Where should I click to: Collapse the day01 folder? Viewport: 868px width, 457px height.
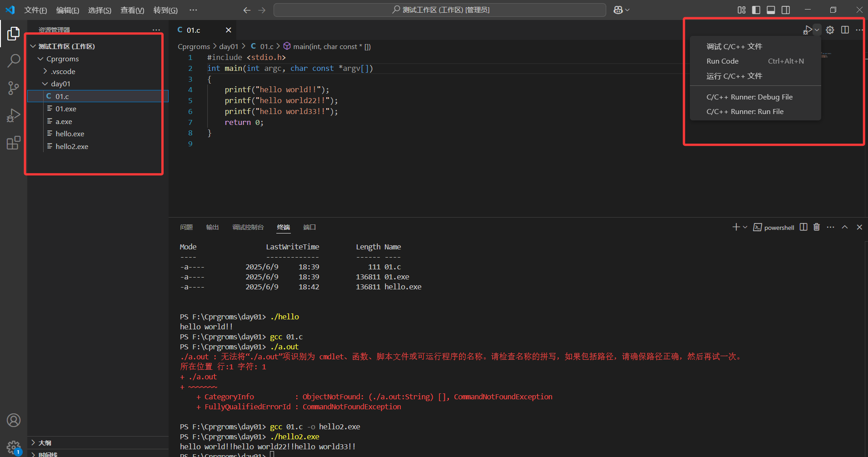pyautogui.click(x=45, y=84)
